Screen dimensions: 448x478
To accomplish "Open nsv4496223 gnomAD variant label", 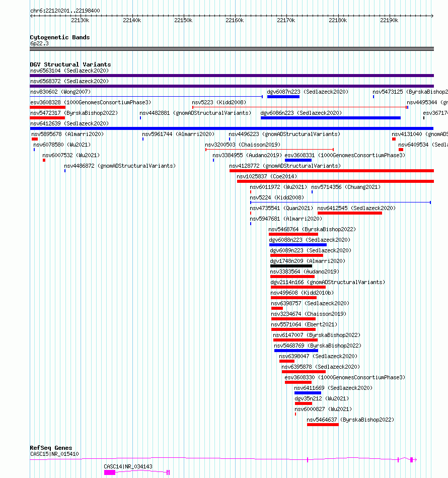I will coord(284,134).
